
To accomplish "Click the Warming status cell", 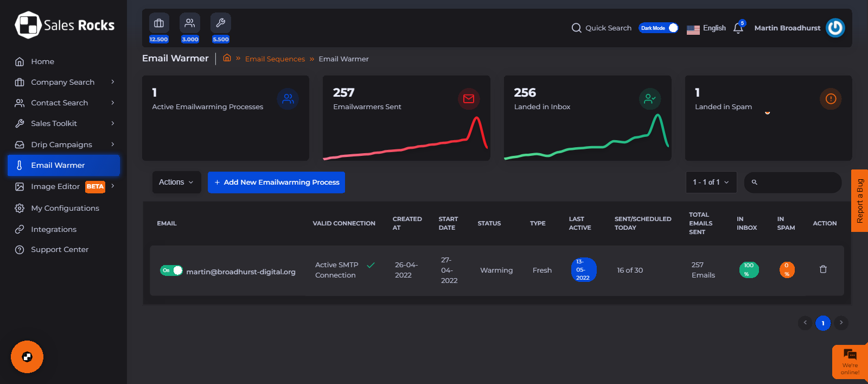I will tap(496, 270).
